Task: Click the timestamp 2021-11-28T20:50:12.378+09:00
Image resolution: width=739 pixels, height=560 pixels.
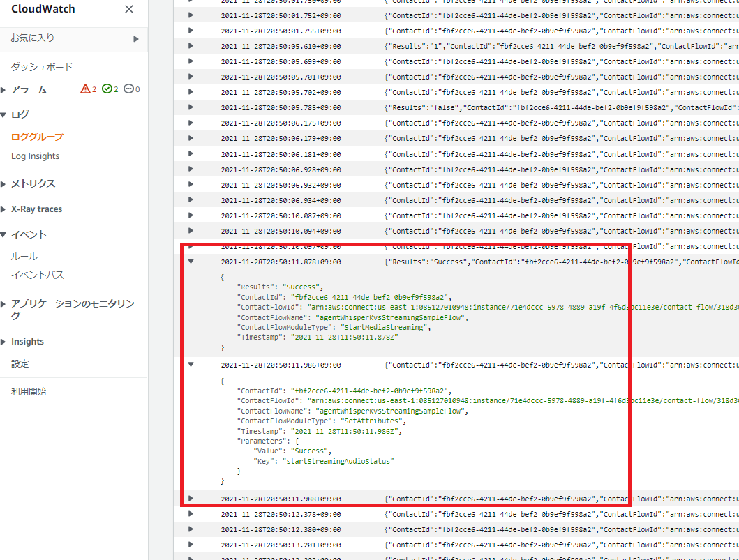Action: pos(281,514)
